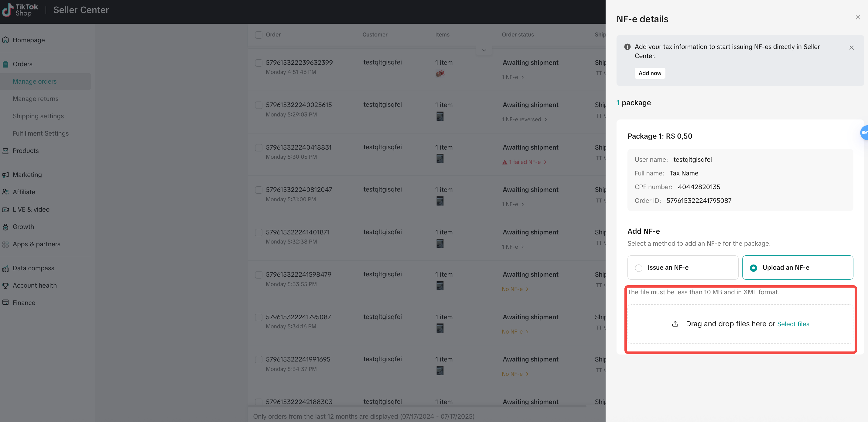This screenshot has height=422, width=868.
Task: Click the horizontal scrollbar under orders table
Action: (x=417, y=406)
